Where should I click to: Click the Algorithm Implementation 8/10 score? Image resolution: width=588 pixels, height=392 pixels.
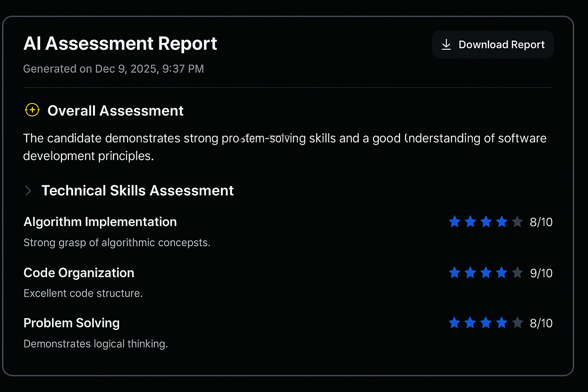pyautogui.click(x=541, y=222)
